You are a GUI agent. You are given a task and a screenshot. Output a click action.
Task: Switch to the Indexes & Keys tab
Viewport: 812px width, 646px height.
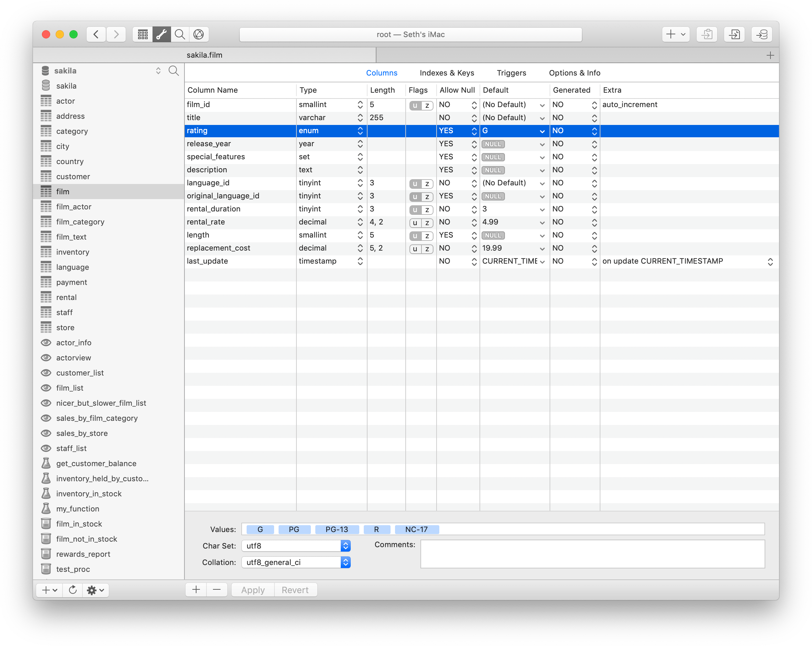[x=447, y=73]
